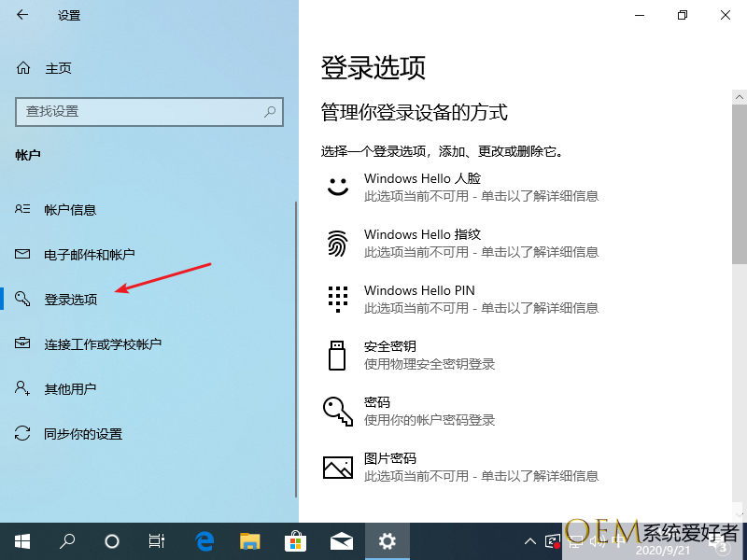Click the security key USB icon
This screenshot has width=747, height=560.
click(x=337, y=355)
